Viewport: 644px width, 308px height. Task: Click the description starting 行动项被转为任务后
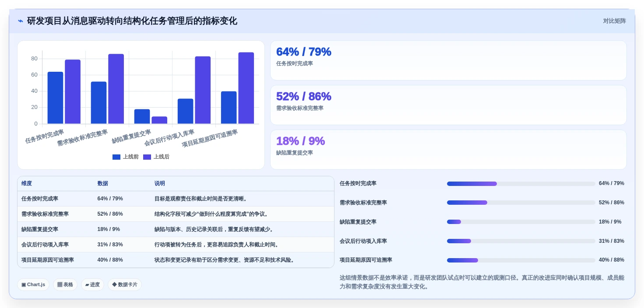[x=218, y=245]
